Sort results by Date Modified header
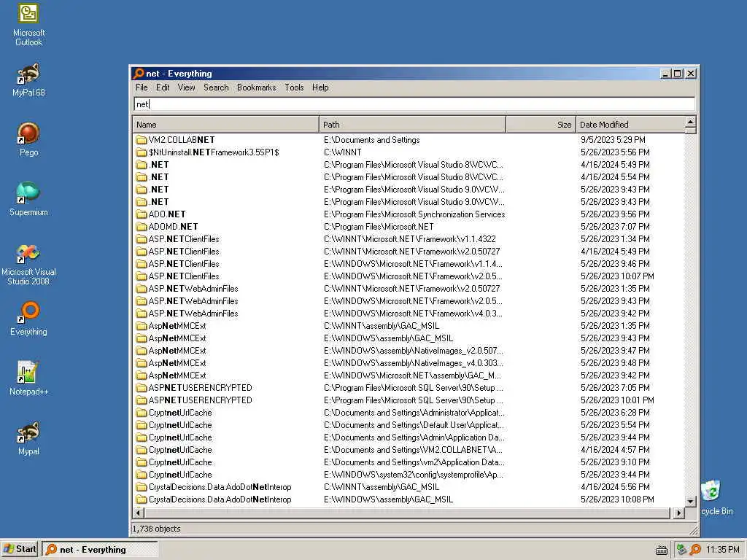 tap(630, 124)
